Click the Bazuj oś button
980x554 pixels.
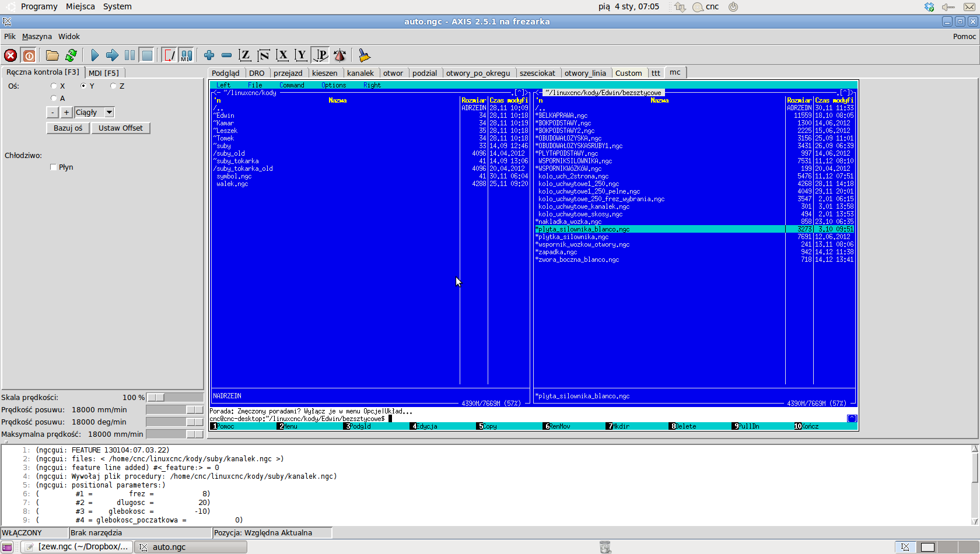tap(68, 128)
